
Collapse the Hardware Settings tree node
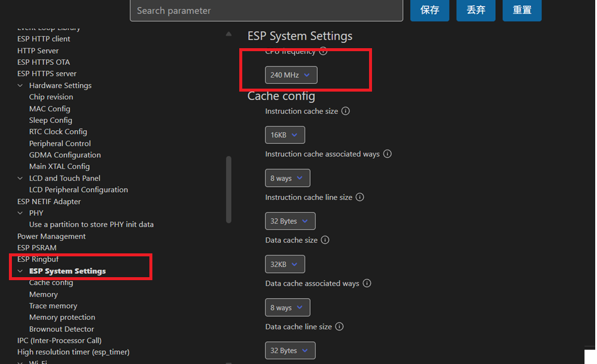click(20, 86)
